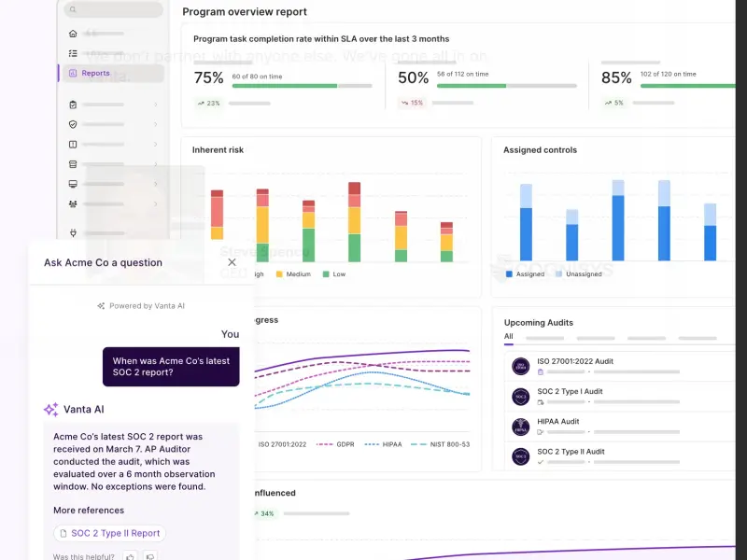This screenshot has height=560, width=747.
Task: Click the sidebar search field
Action: (113, 9)
